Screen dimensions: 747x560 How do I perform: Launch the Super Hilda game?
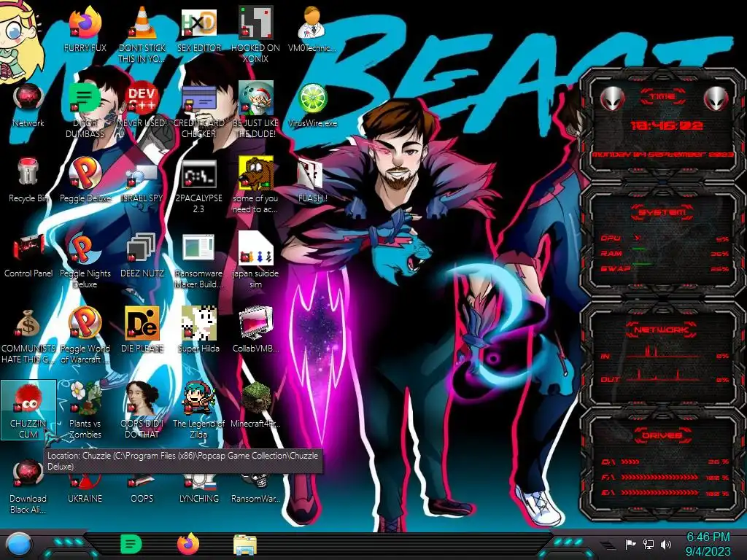click(199, 330)
